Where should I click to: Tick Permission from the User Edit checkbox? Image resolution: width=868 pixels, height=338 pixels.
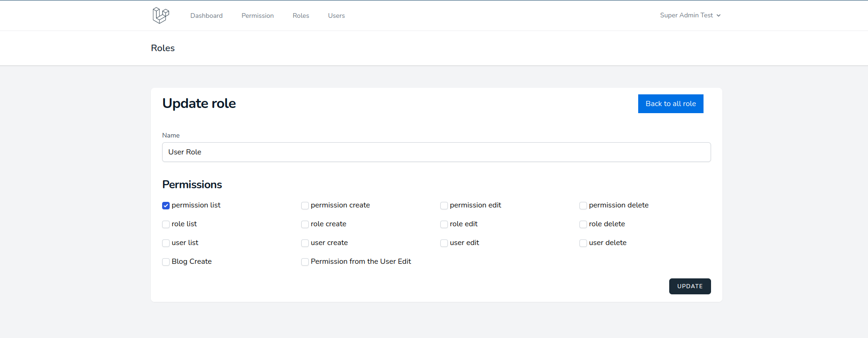point(305,262)
